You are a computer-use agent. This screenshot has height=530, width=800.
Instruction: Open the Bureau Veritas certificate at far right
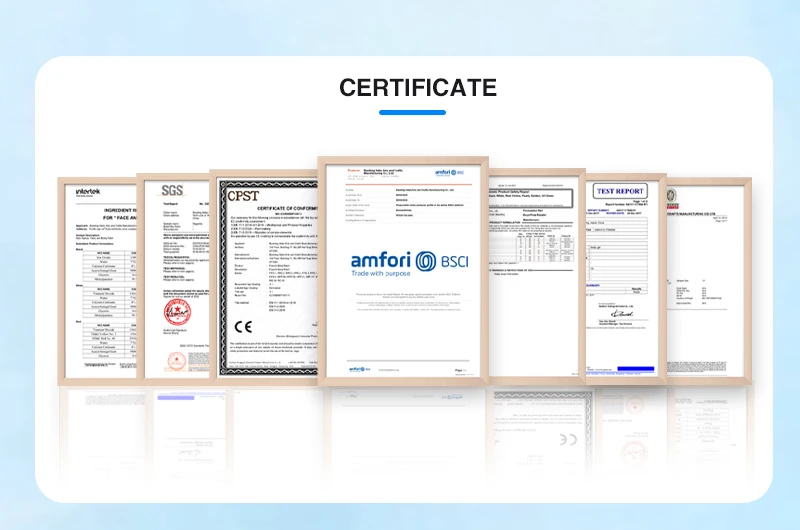click(x=709, y=280)
